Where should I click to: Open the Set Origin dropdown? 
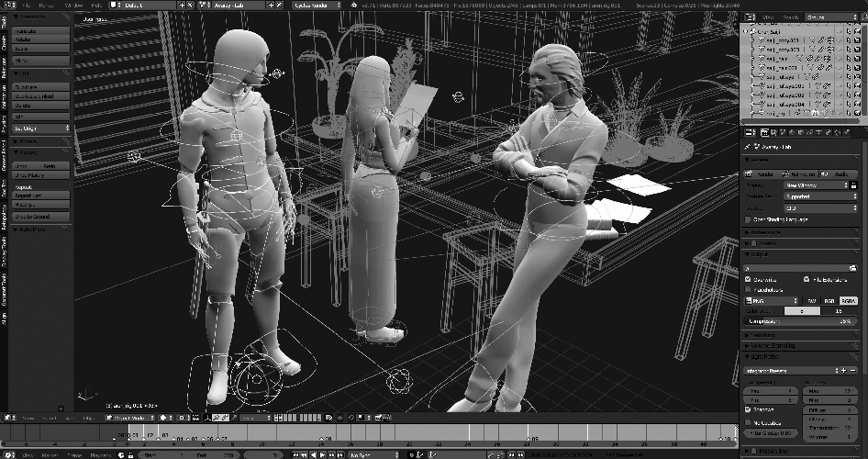click(x=41, y=128)
